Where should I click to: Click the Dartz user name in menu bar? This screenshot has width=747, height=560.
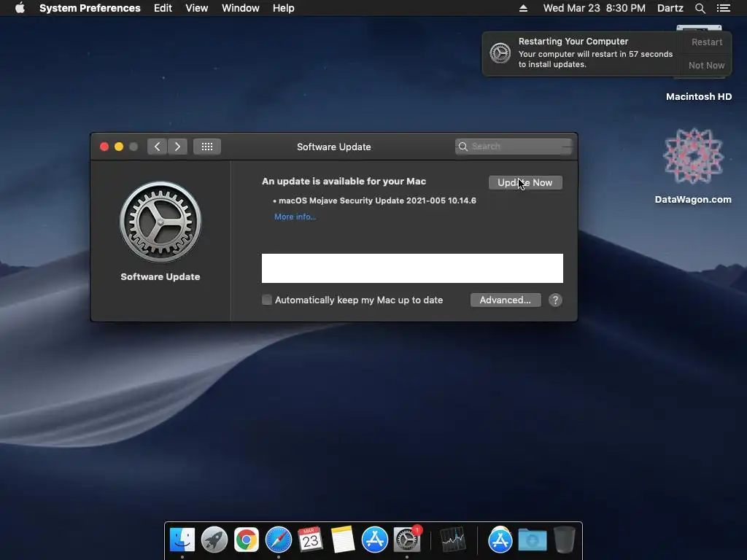670,8
